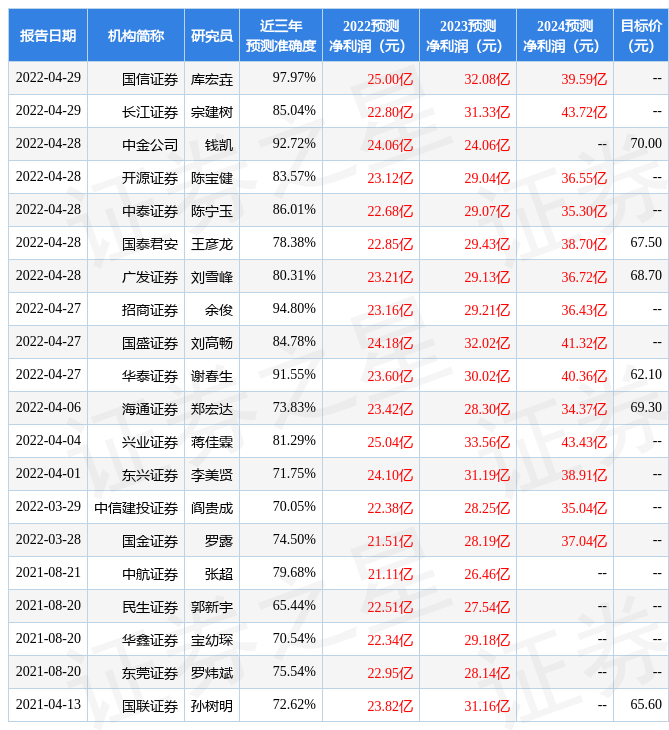Viewport: 669px width, 730px height.
Task: Click the 34.37亿 2024 profit forecast
Action: tap(584, 409)
